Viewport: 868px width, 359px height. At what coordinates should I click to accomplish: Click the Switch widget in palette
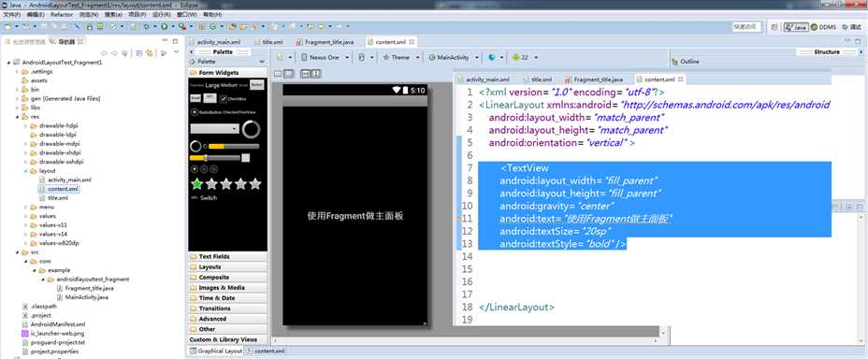click(204, 197)
